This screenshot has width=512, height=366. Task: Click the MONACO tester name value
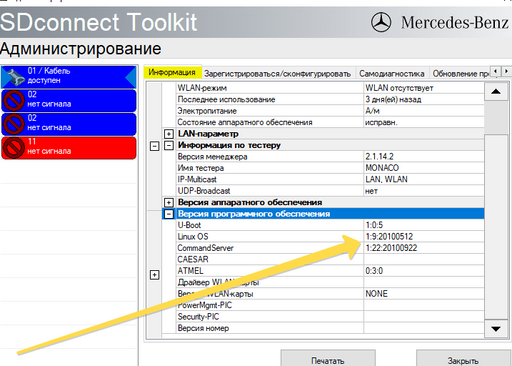pyautogui.click(x=382, y=168)
